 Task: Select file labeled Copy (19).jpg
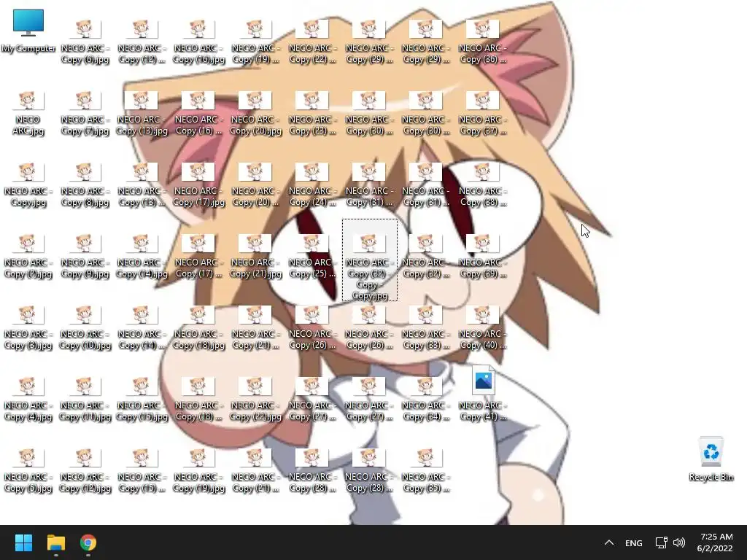[x=198, y=470]
